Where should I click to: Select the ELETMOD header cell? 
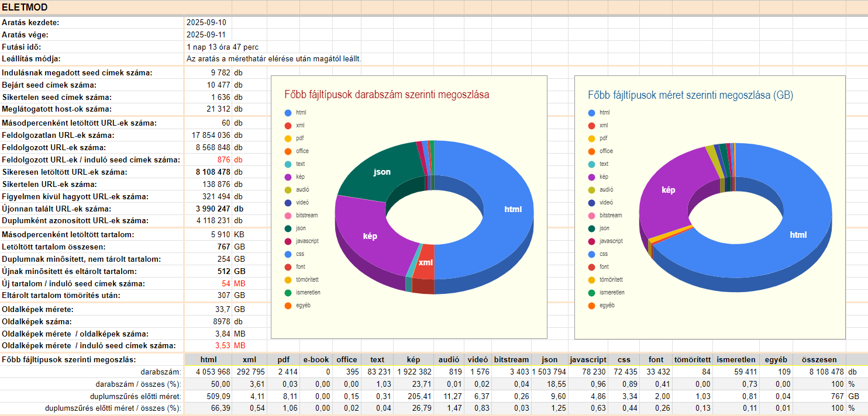25,8
